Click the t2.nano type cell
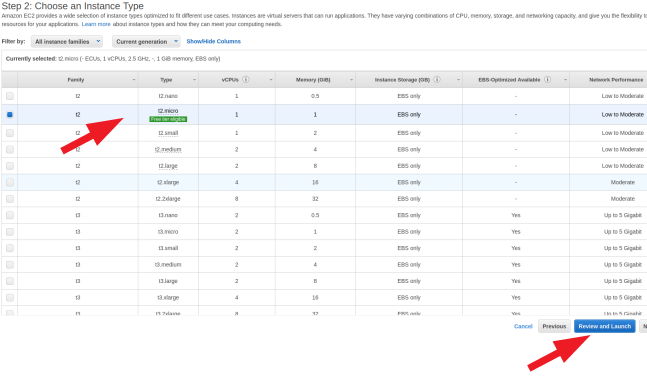The width and height of the screenshot is (647, 384). tap(168, 96)
